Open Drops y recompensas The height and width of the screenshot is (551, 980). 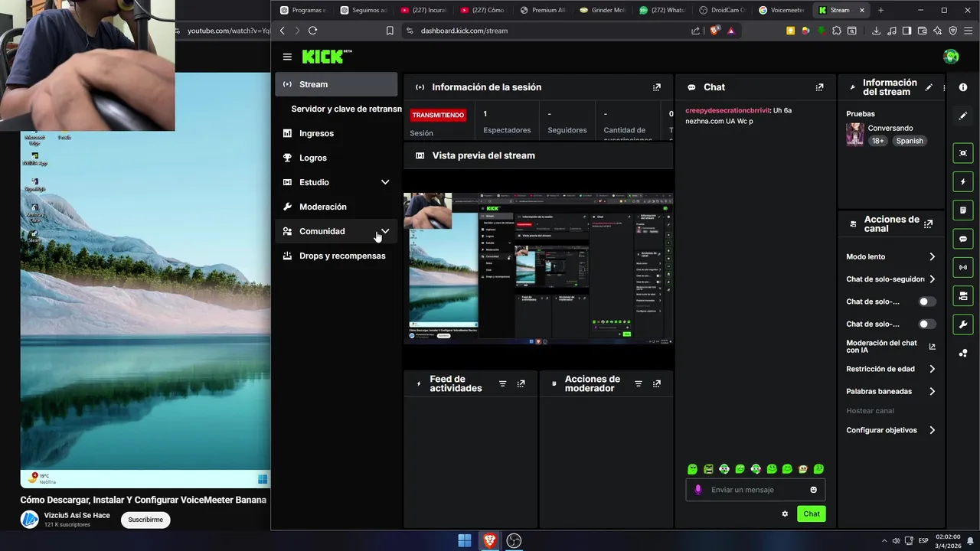pos(336,256)
